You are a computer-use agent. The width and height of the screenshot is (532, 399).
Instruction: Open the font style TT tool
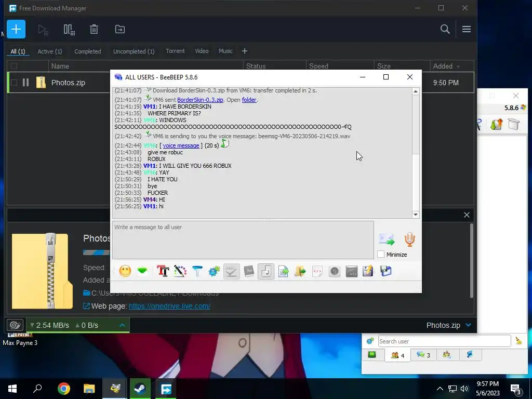163,271
